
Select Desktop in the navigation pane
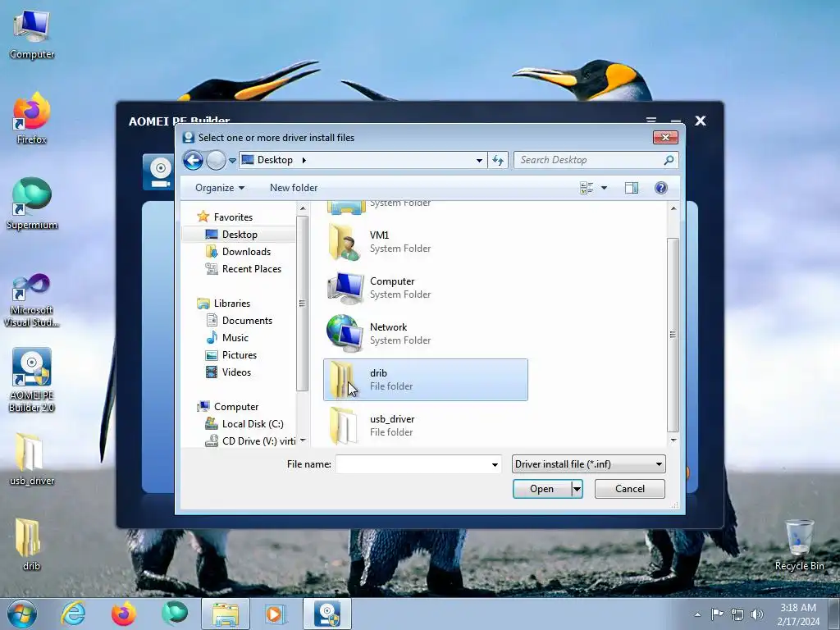click(x=239, y=235)
